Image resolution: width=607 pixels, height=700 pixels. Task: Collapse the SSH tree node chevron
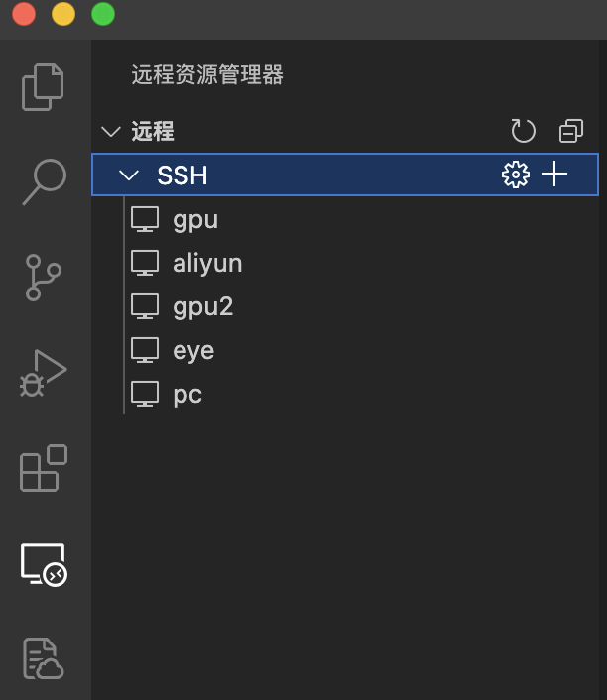(x=129, y=175)
